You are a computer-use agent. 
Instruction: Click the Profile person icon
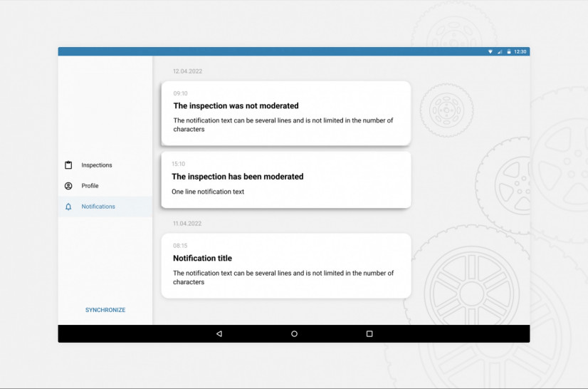[x=68, y=186]
